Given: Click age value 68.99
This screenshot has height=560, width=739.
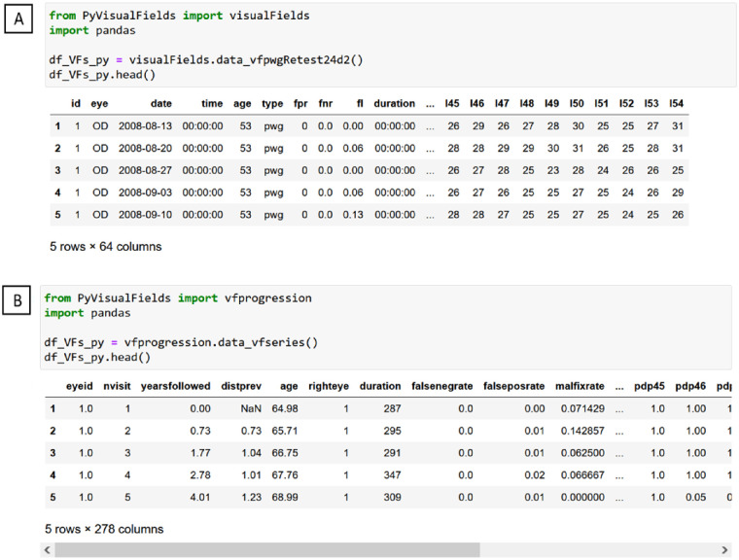Looking at the screenshot, I should click(285, 498).
